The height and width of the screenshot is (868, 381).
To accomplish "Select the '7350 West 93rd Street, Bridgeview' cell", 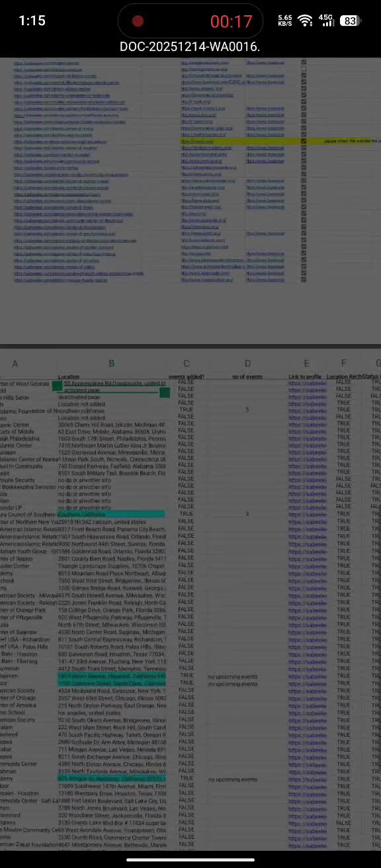I will 111,581.
